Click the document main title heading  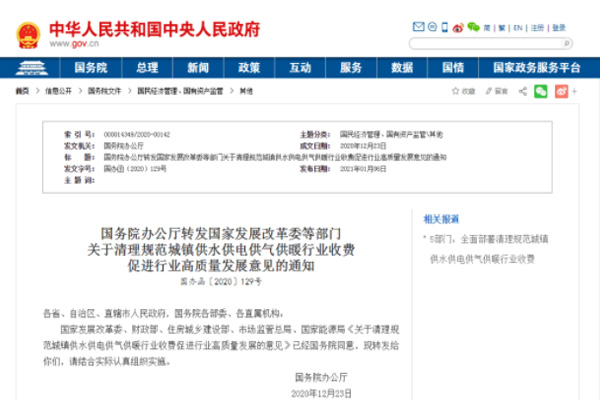221,250
